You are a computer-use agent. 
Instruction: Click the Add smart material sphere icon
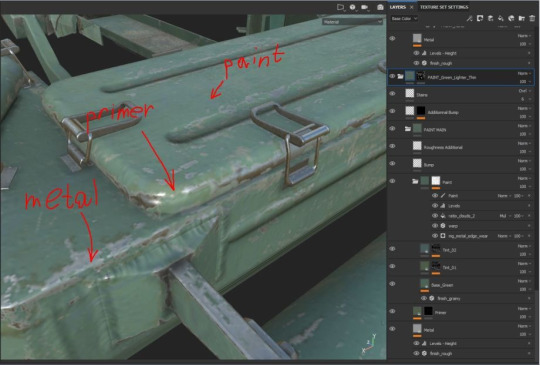coord(511,18)
